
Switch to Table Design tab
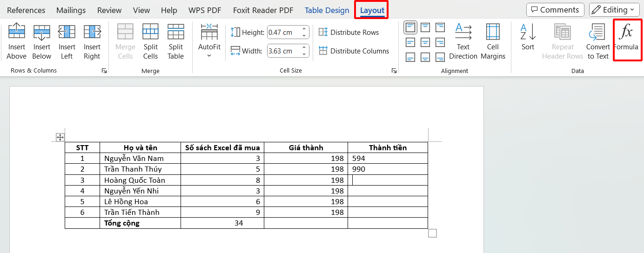click(x=327, y=10)
